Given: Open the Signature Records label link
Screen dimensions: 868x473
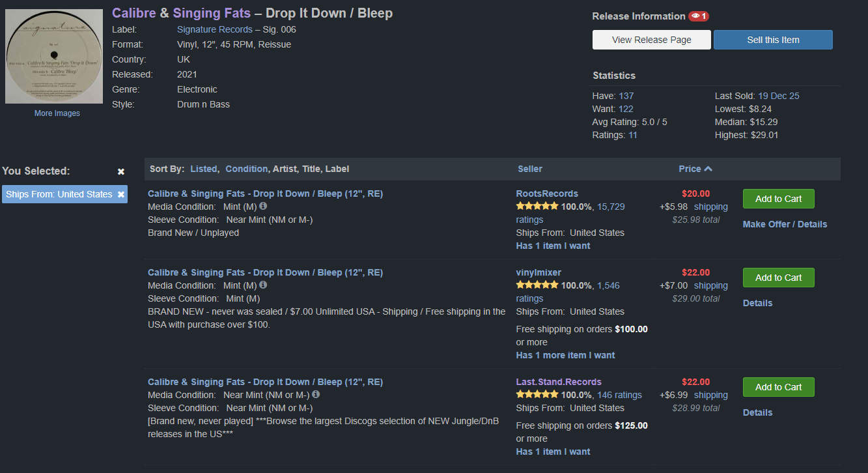Looking at the screenshot, I should (214, 29).
